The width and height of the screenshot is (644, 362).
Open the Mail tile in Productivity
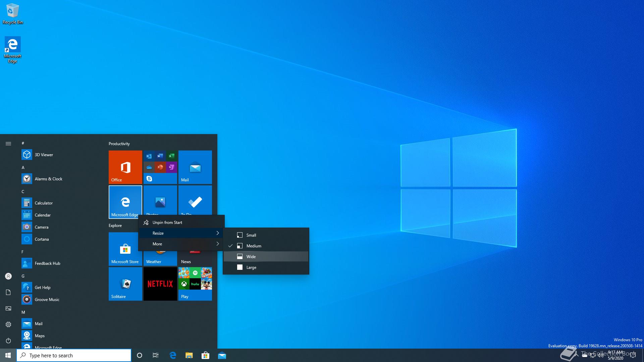[x=195, y=167]
